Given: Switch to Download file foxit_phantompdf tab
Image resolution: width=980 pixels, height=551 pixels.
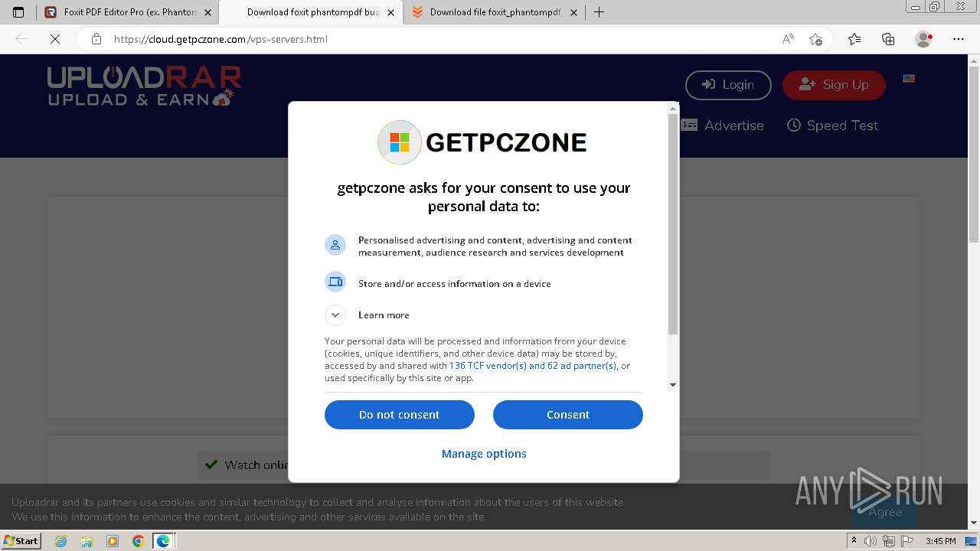Looking at the screenshot, I should pos(494,12).
